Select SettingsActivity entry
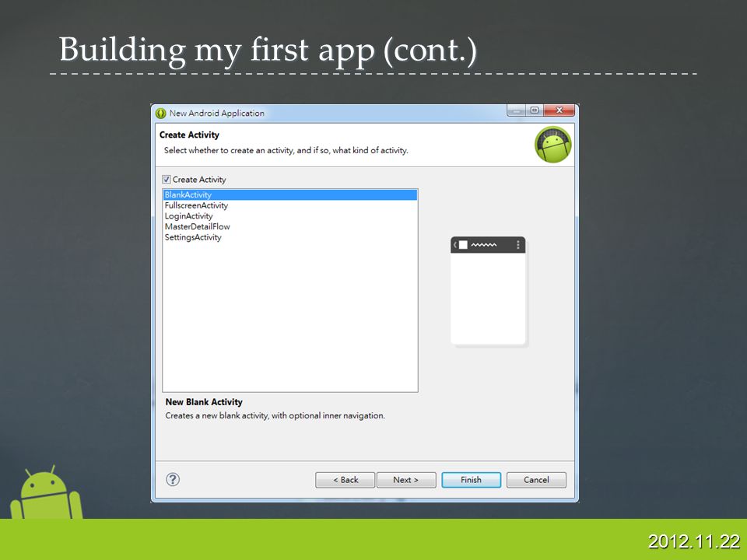The width and height of the screenshot is (747, 560). [289, 237]
